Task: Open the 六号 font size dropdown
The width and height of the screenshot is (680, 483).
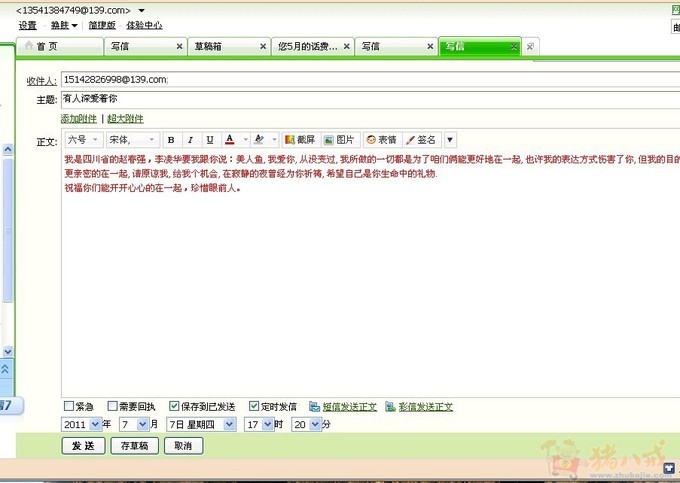Action: [x=84, y=140]
